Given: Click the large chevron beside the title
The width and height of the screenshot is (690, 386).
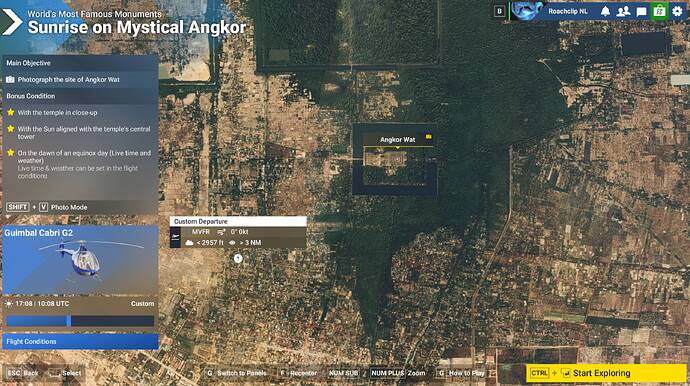Looking at the screenshot, I should (x=12, y=21).
